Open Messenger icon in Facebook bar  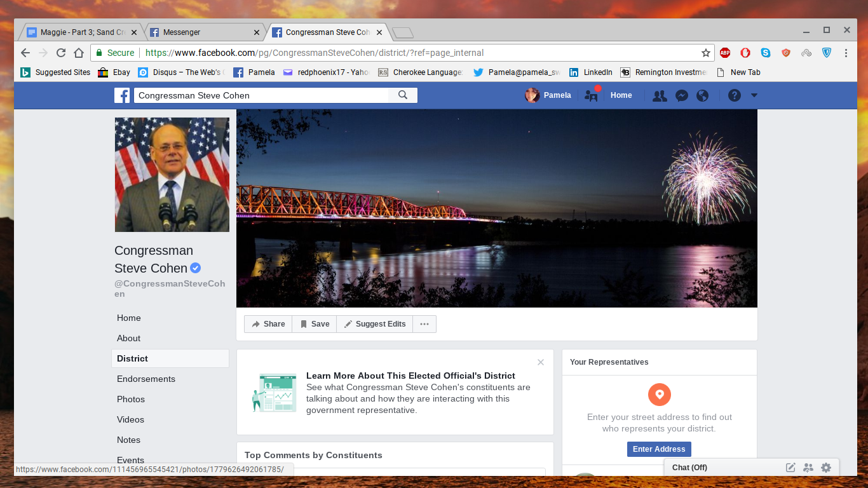click(681, 95)
